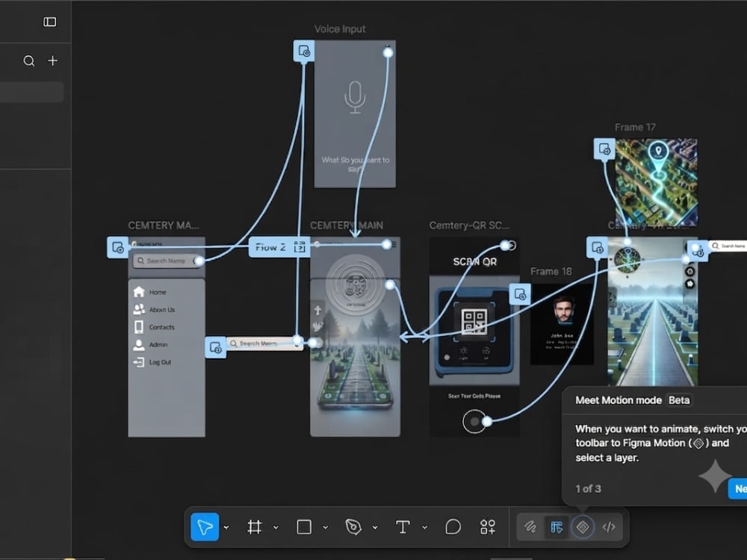Open the Actions components tool
Image resolution: width=747 pixels, height=560 pixels.
(488, 526)
